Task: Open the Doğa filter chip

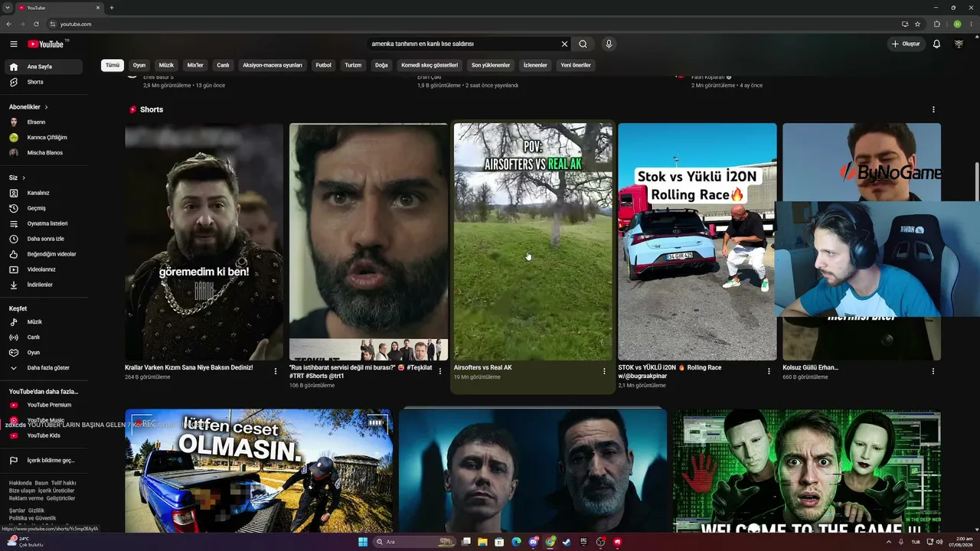Action: (x=381, y=65)
